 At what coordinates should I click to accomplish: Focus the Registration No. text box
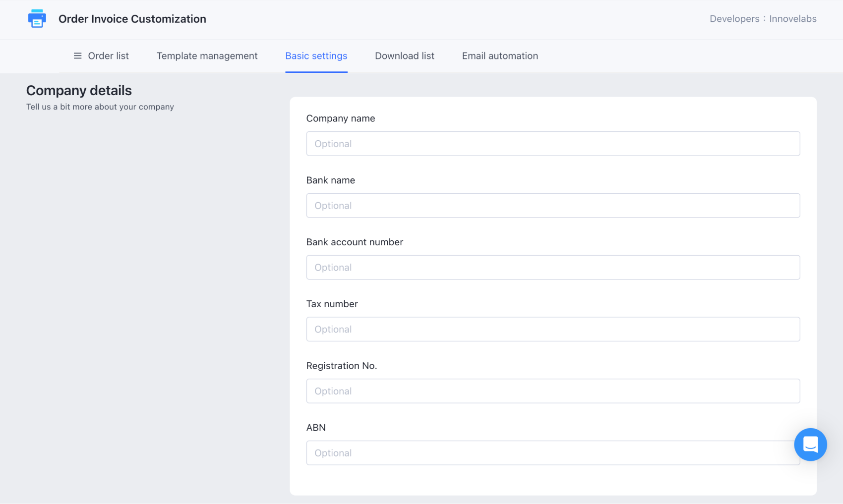coord(552,391)
